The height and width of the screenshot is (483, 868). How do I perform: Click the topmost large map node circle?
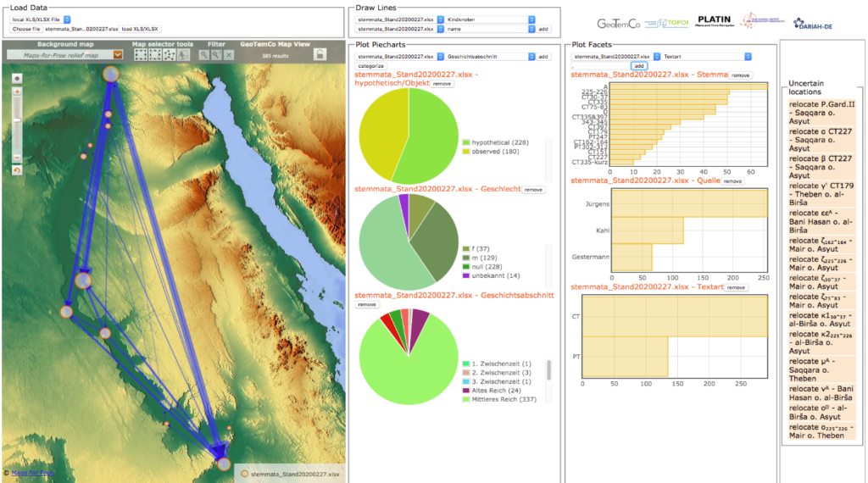click(x=111, y=74)
